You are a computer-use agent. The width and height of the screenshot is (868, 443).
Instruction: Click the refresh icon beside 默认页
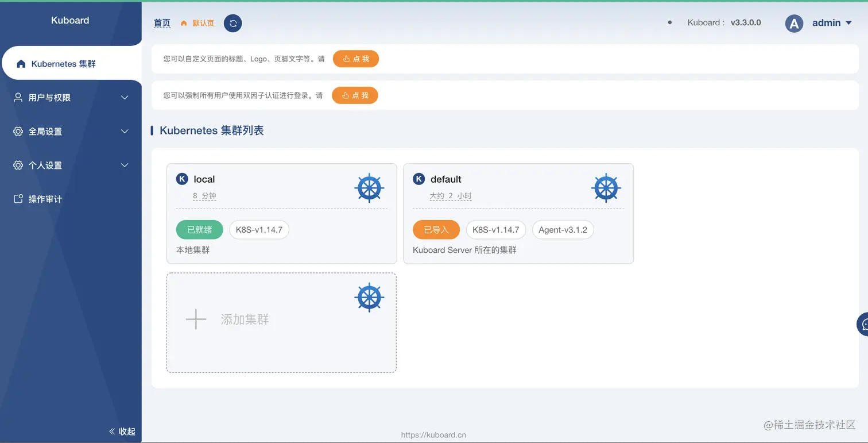click(232, 23)
